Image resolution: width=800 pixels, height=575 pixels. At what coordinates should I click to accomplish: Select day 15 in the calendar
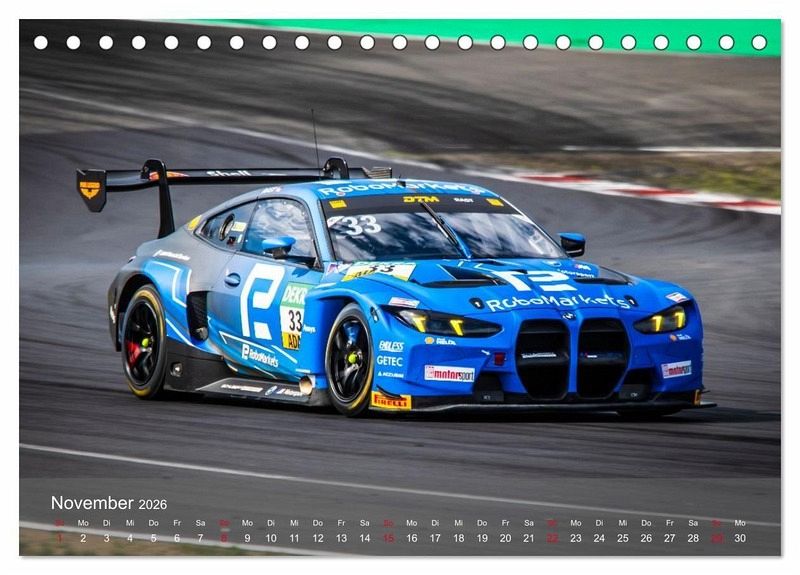point(388,538)
